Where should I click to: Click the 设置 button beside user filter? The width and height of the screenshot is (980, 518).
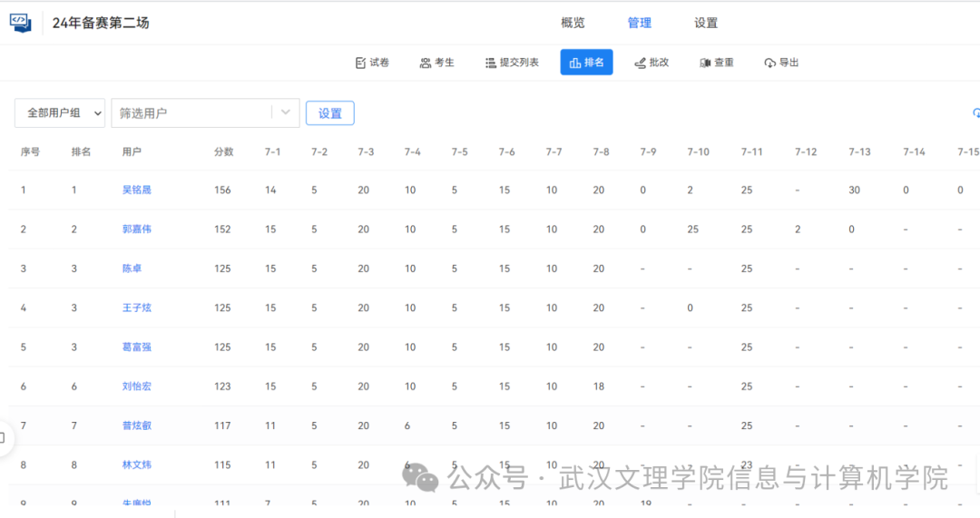pos(330,113)
